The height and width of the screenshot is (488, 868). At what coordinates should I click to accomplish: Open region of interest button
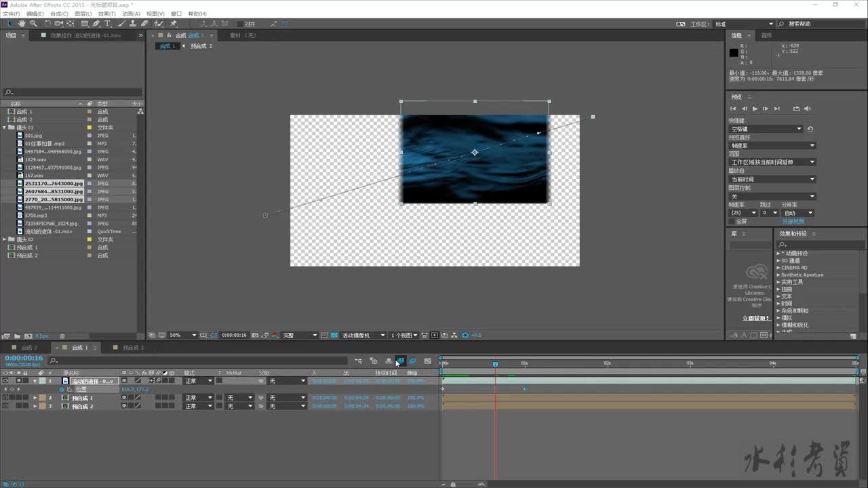[x=324, y=335]
